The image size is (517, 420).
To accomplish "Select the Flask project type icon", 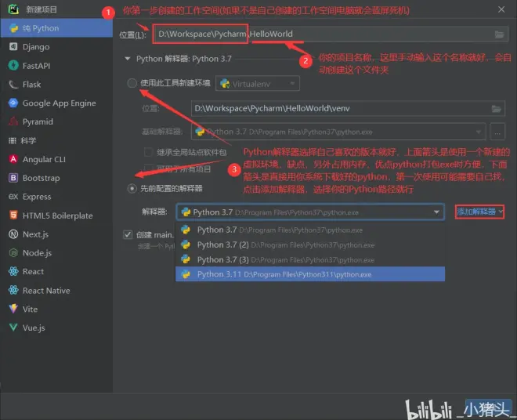I will point(14,85).
